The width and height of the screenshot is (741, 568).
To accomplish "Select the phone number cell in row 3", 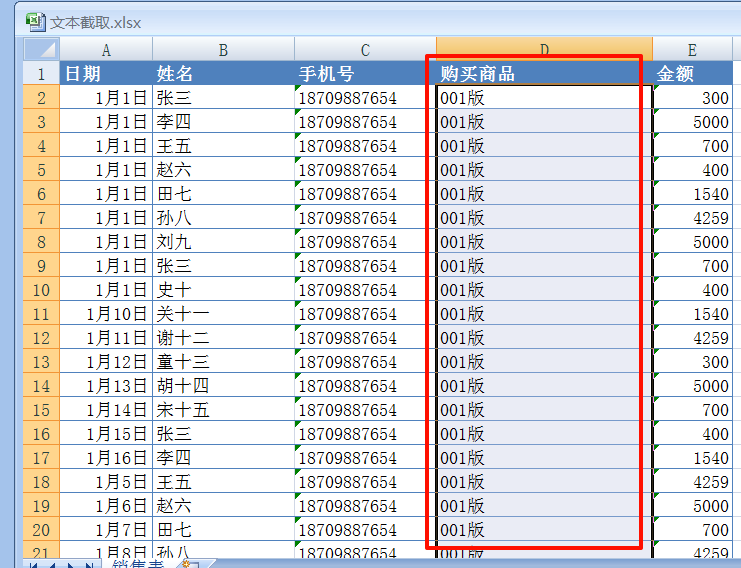I will [365, 121].
